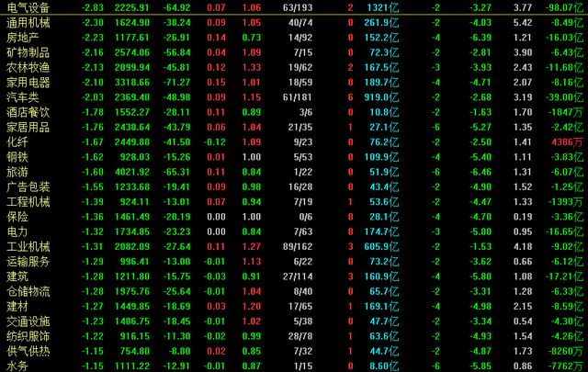Select index value 1975.76 for 仓储物流
The image size is (588, 372).
132,291
